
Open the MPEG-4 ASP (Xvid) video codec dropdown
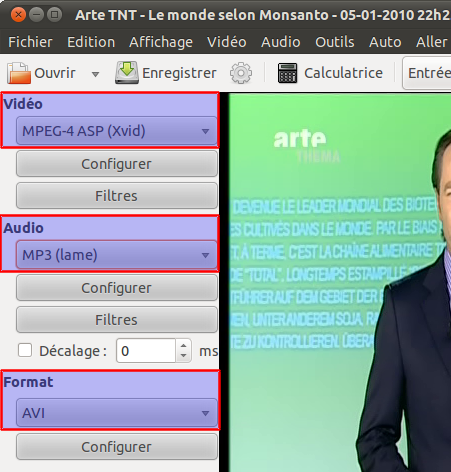[x=117, y=131]
